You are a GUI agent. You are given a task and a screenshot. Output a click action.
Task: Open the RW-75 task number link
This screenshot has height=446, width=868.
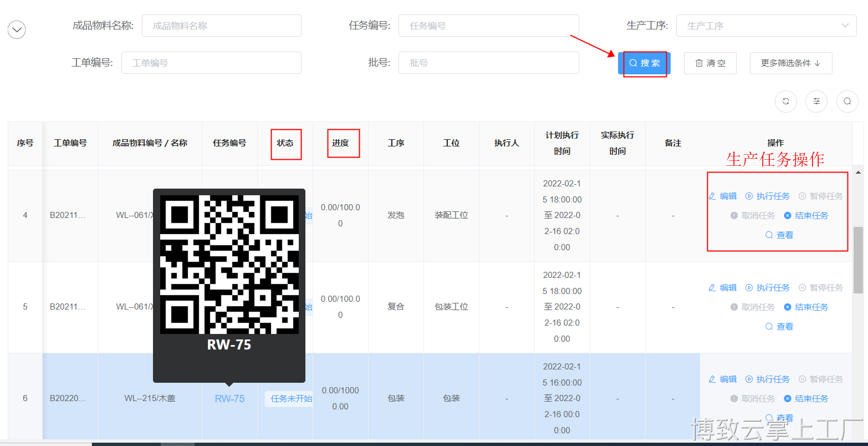click(x=229, y=399)
